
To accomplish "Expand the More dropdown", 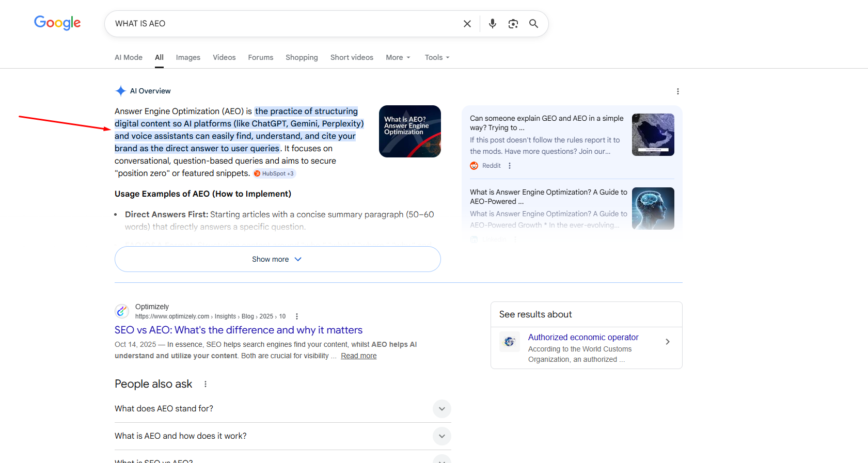I will 398,57.
